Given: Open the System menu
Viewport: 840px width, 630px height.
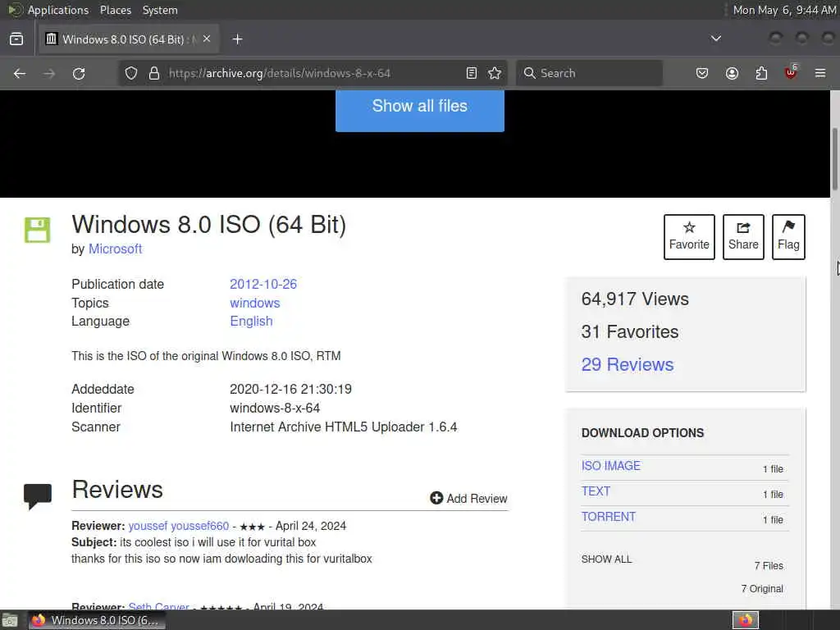Looking at the screenshot, I should [160, 10].
